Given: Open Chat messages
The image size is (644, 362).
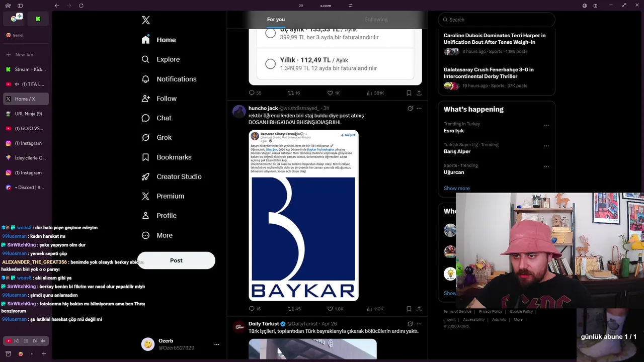Looking at the screenshot, I should (x=157, y=118).
